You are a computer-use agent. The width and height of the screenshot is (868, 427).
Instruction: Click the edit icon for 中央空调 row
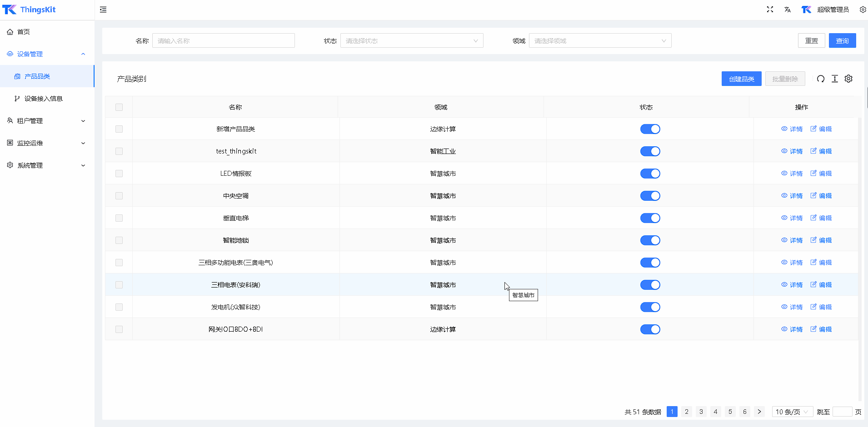813,196
